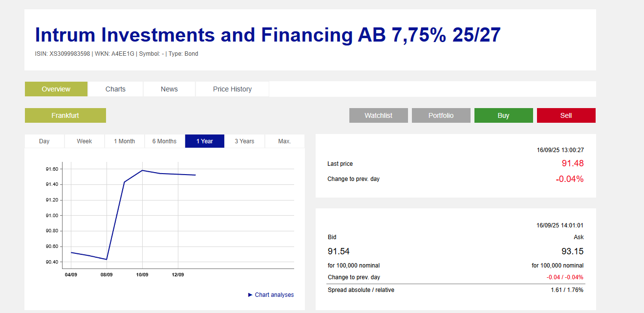Viewport: 644px width, 313px height.
Task: Click the arrow icon before Chart analyses
Action: (x=250, y=295)
